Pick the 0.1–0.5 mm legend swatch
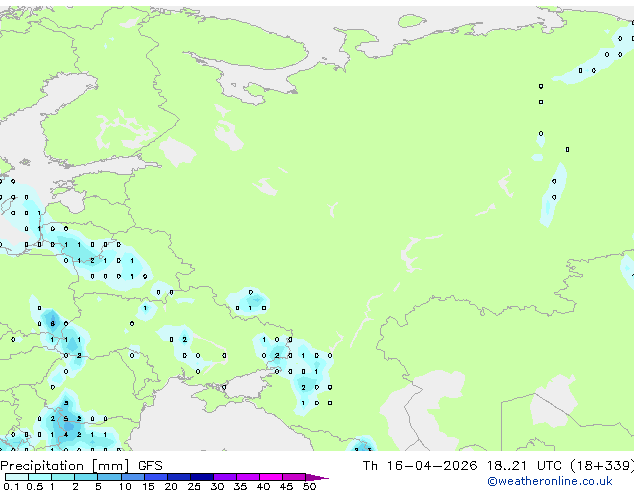634x490 pixels. [x=17, y=477]
